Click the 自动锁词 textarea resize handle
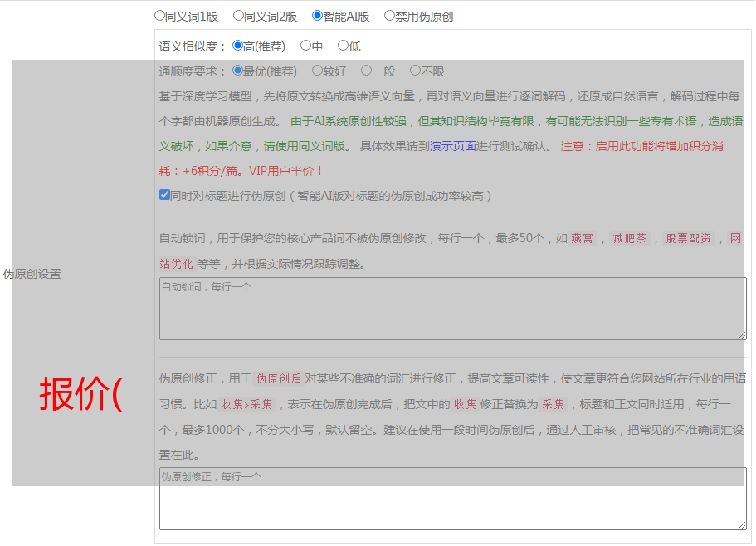Viewport: 756px width, 546px height. pyautogui.click(x=742, y=335)
